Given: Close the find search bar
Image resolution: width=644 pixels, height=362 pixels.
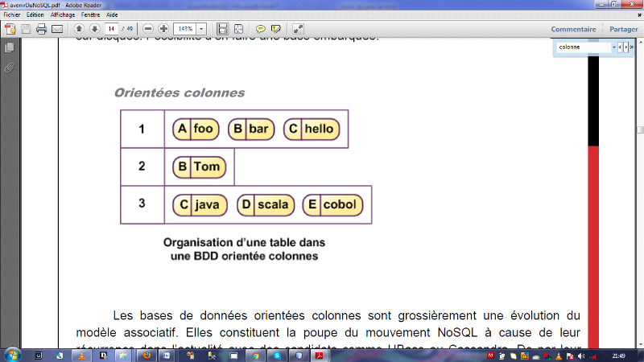Looking at the screenshot, I should (632, 47).
